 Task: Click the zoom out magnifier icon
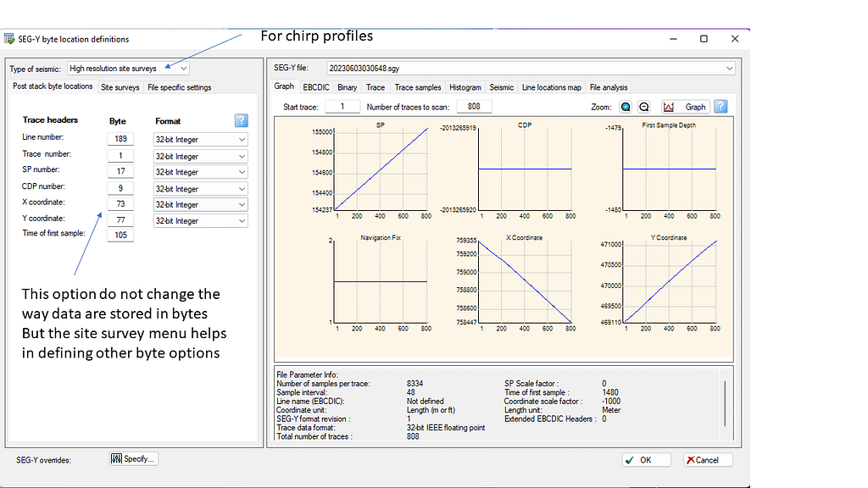644,107
